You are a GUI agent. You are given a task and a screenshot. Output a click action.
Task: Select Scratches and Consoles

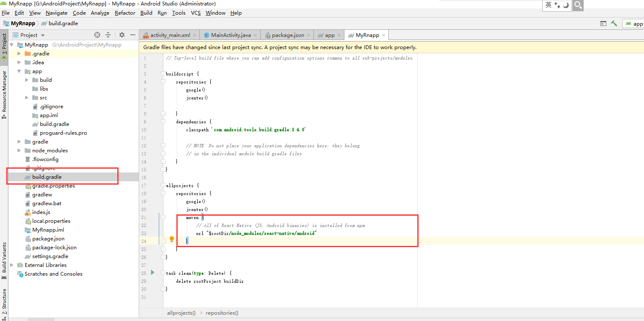click(54, 274)
